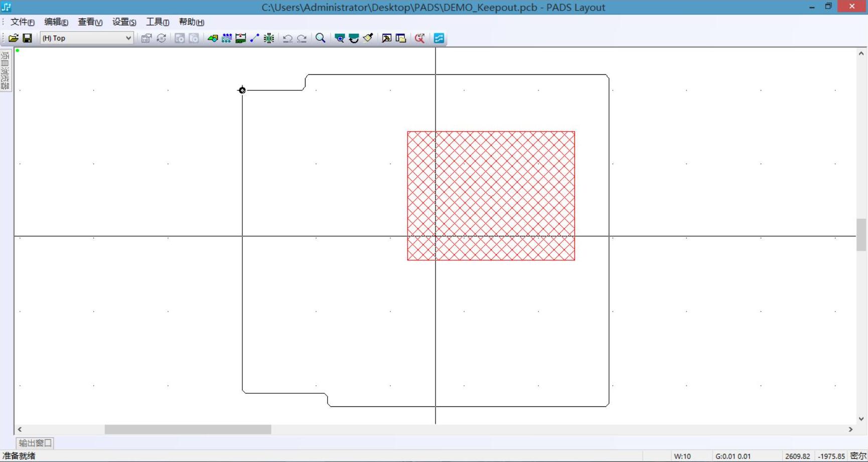The height and width of the screenshot is (462, 868).
Task: Click the 准备就绪 status text
Action: (19, 456)
